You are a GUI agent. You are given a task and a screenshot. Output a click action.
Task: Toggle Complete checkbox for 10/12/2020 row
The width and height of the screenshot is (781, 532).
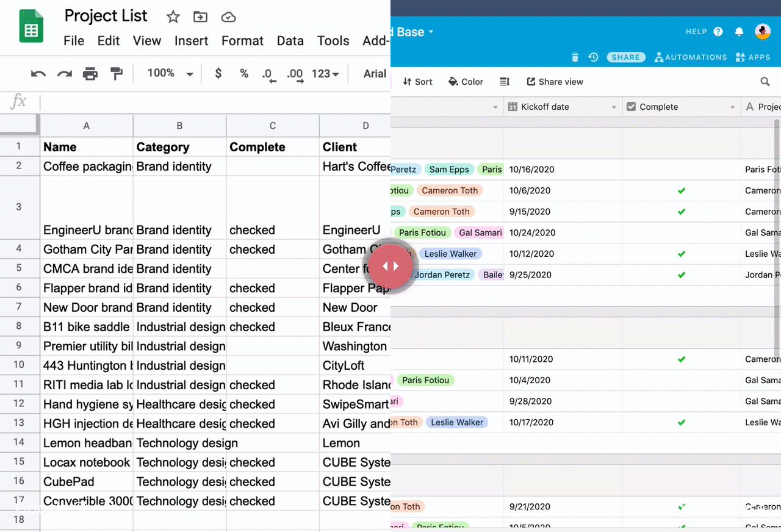(682, 254)
